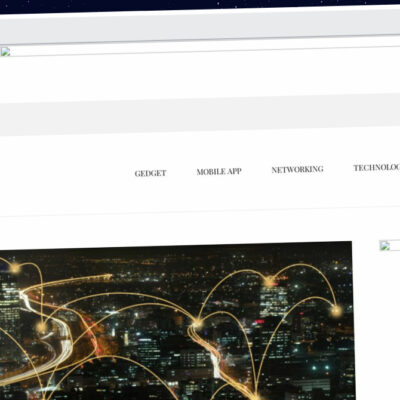
Task: Open the MOBILE APP menu item
Action: (x=219, y=172)
